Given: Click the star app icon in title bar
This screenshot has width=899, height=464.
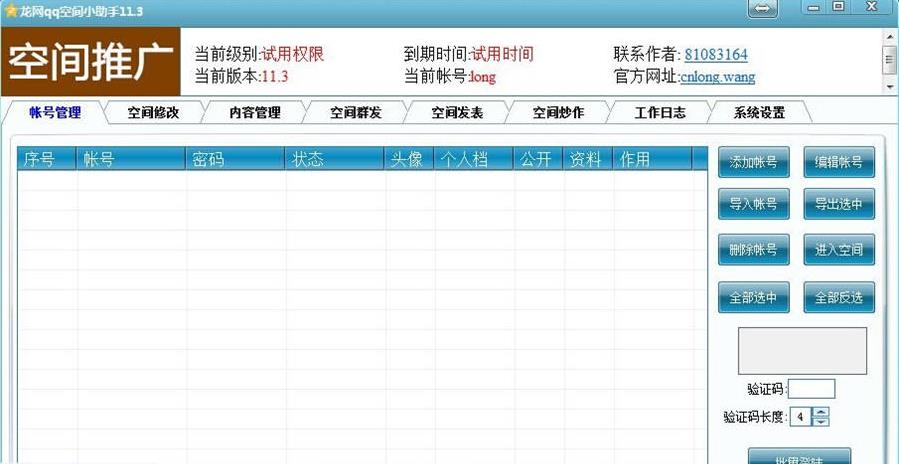Looking at the screenshot, I should pyautogui.click(x=10, y=9).
